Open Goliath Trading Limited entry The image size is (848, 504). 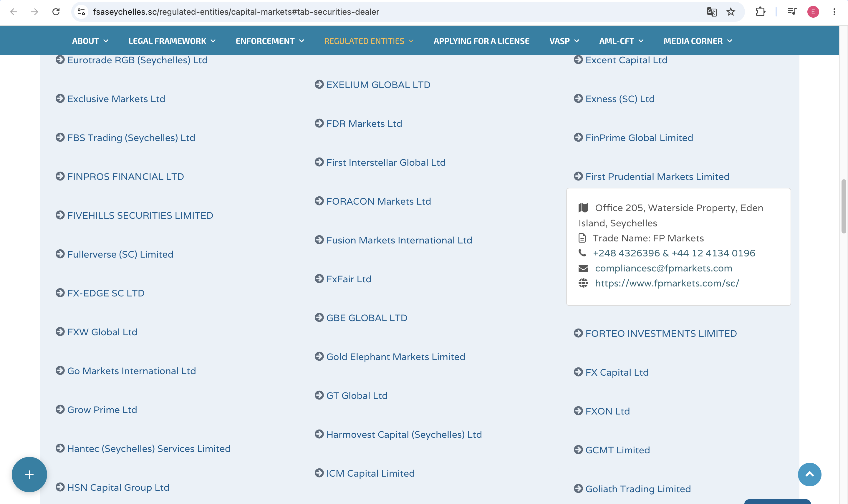point(638,489)
